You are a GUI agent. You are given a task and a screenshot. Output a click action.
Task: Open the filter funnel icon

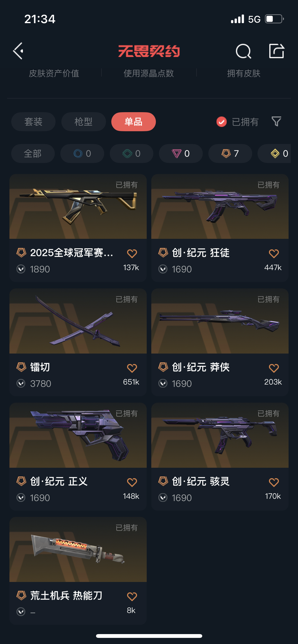(x=276, y=122)
